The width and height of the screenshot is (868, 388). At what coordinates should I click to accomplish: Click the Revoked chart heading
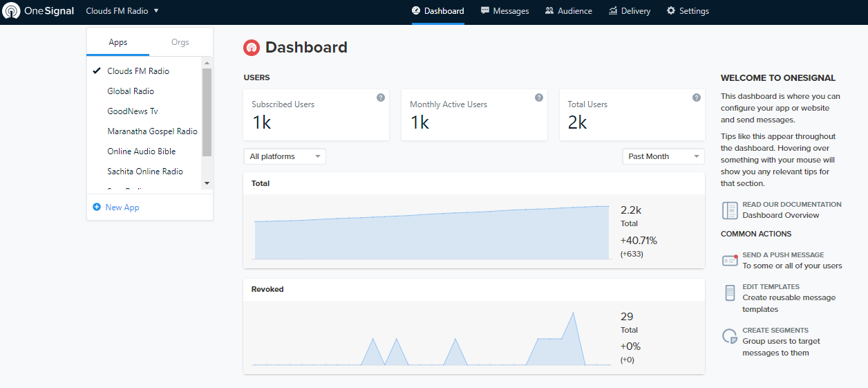pyautogui.click(x=267, y=289)
